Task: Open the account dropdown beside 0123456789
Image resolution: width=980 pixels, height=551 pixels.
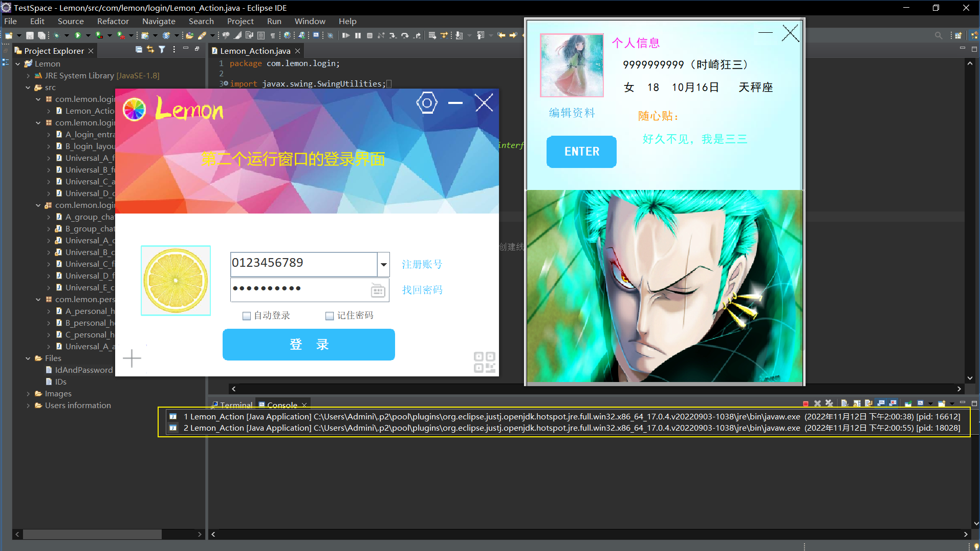Action: point(383,264)
